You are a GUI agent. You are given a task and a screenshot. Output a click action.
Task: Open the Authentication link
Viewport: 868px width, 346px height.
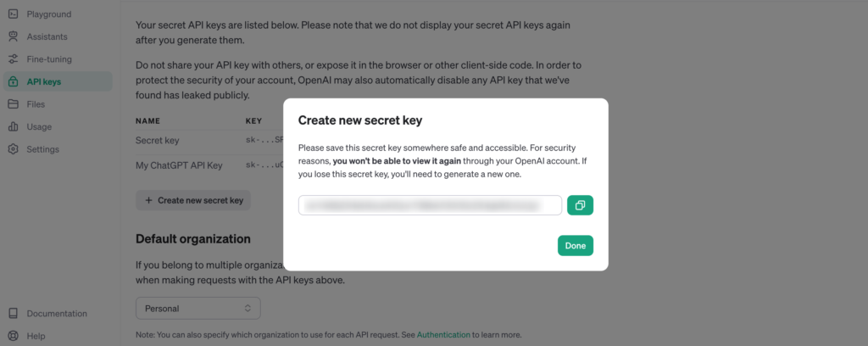pos(442,335)
